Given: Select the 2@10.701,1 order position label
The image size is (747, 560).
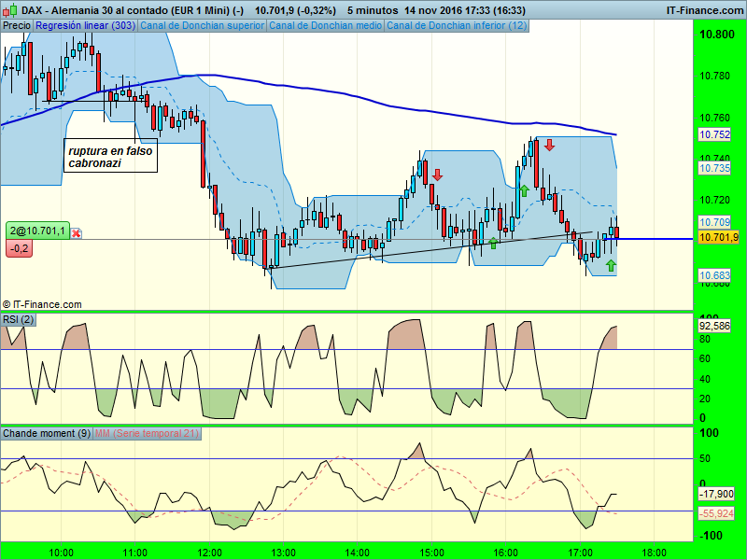Looking at the screenshot, I should click(37, 231).
